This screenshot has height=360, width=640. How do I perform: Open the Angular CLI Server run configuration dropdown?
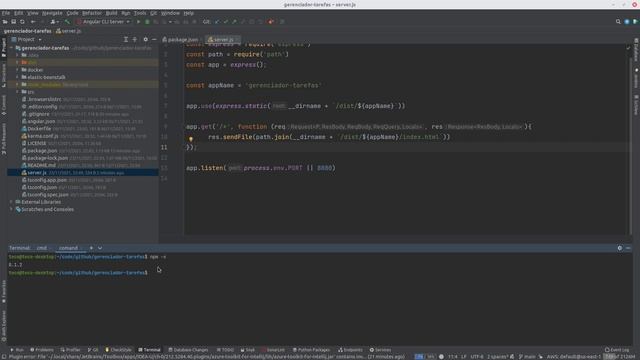click(x=104, y=22)
